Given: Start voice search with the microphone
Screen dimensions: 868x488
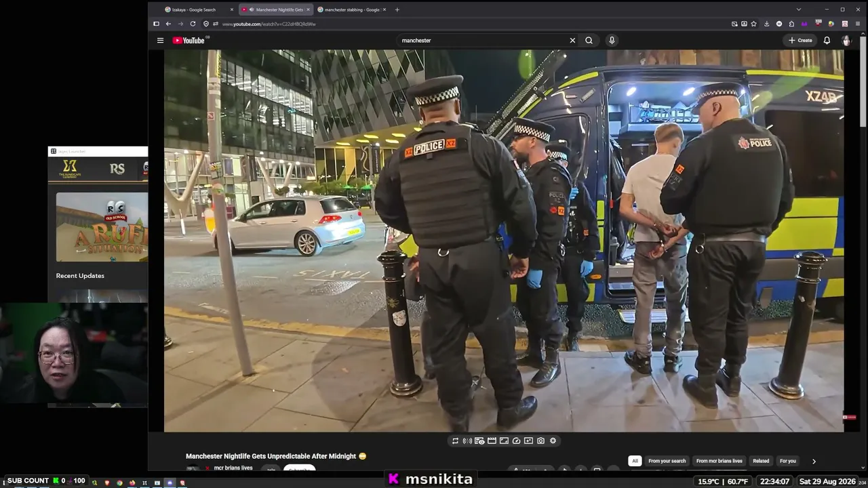Looking at the screenshot, I should point(612,40).
